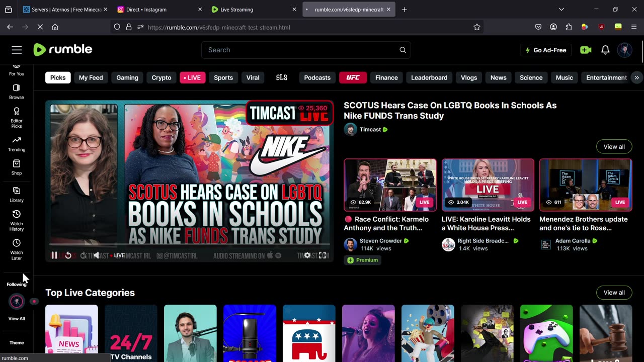Select the UFC category chip
Viewport: 644px width, 362px height.
click(353, 77)
